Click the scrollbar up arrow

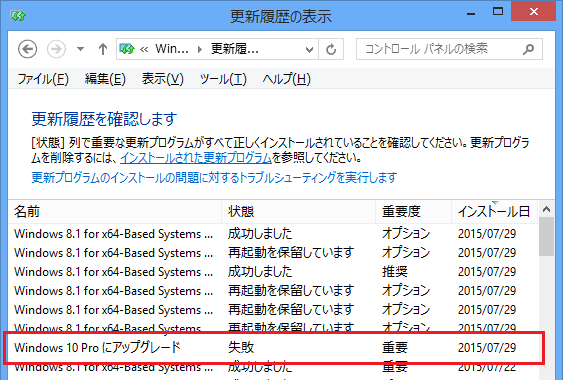546,209
